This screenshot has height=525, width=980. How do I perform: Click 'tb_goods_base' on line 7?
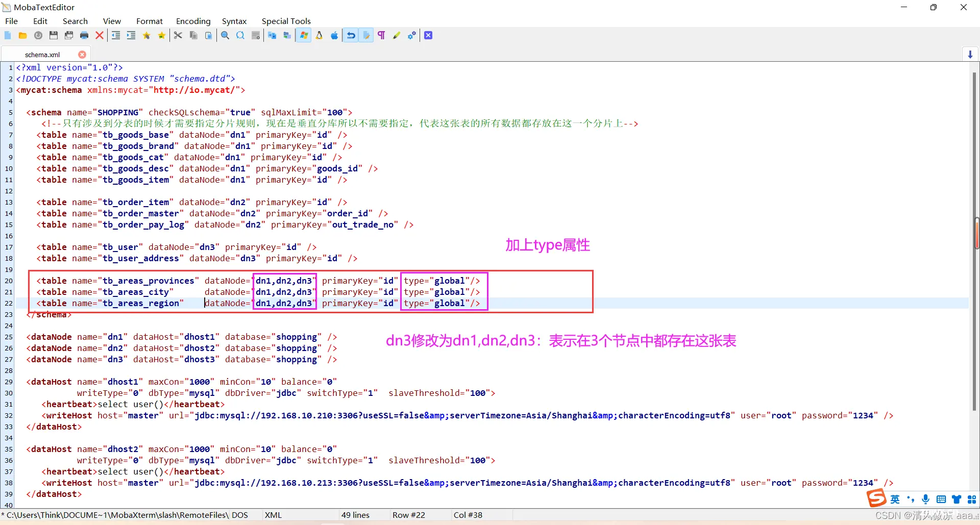(136, 135)
